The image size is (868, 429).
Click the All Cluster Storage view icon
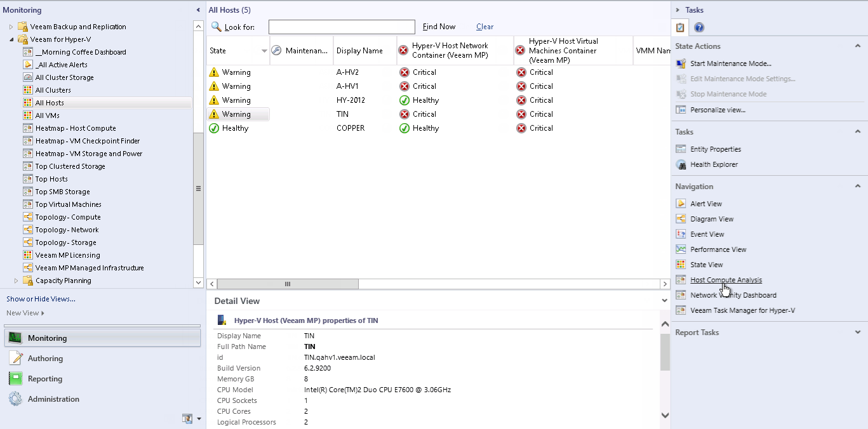pyautogui.click(x=28, y=77)
